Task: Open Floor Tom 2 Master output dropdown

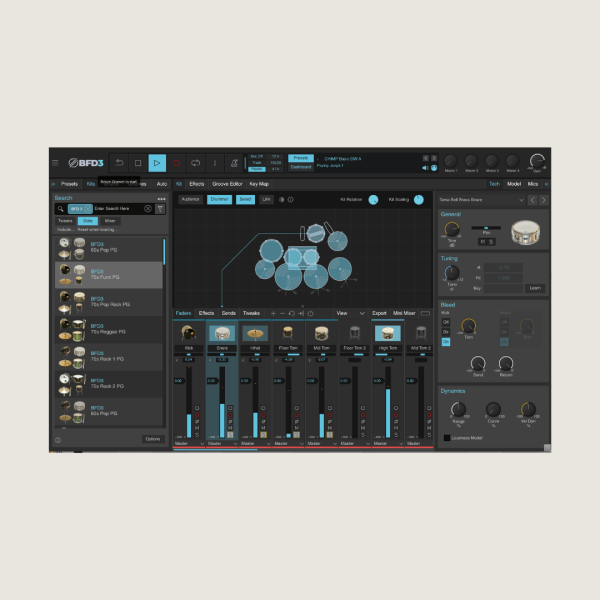Action: pos(355,443)
